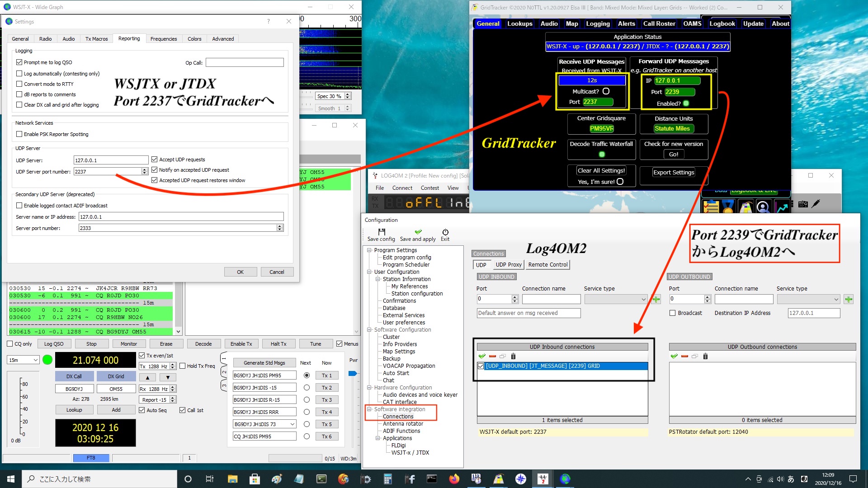
Task: Open the Logbook tab in GridTracker
Action: click(722, 23)
